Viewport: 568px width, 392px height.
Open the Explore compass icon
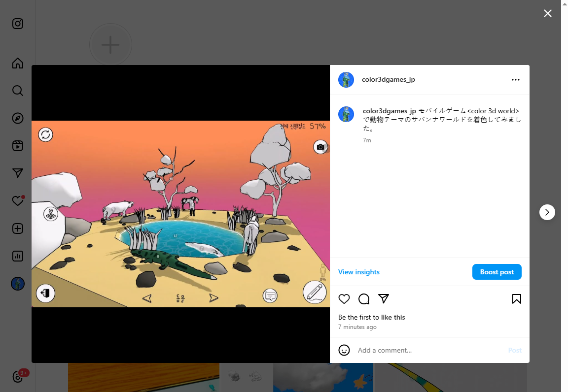pos(18,118)
